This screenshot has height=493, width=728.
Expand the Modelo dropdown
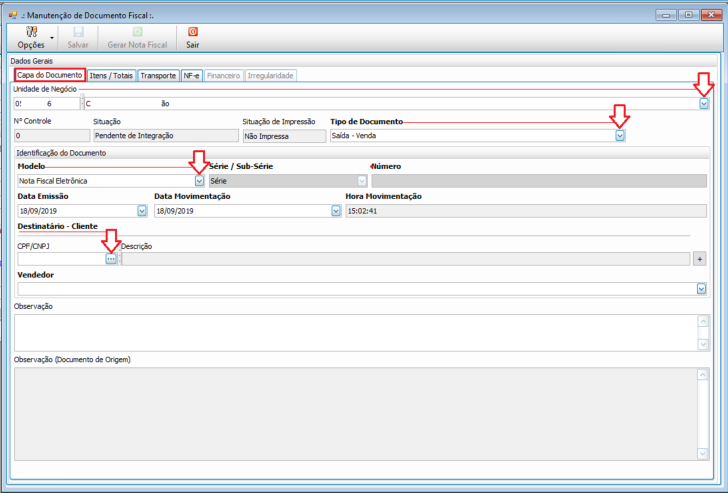(x=199, y=181)
